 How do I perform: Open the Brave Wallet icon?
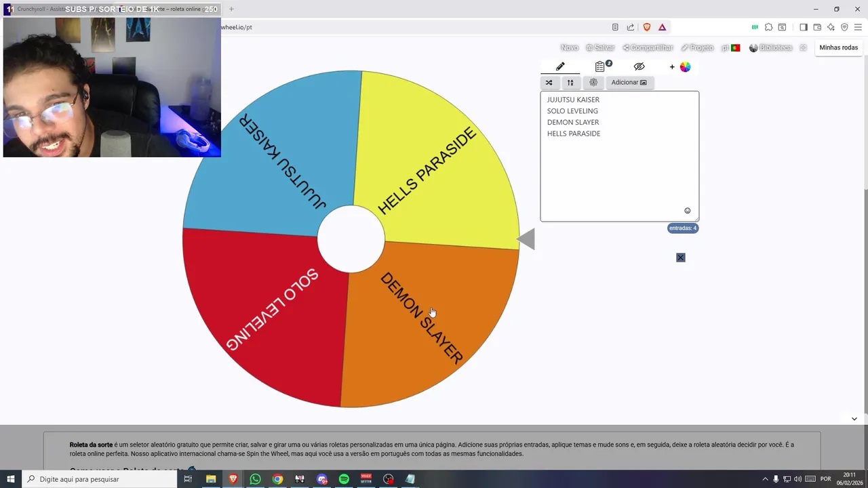pos(817,27)
